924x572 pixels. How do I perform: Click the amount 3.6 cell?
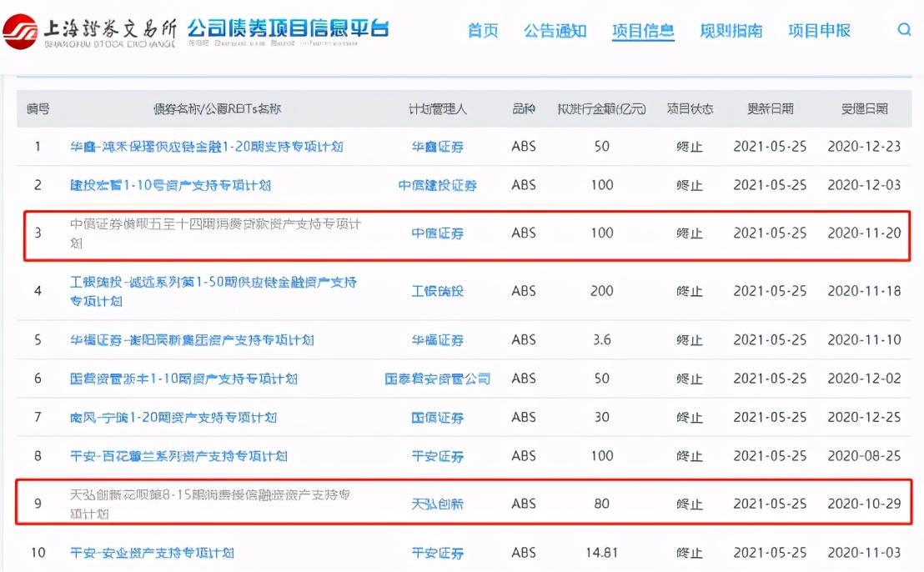(601, 340)
